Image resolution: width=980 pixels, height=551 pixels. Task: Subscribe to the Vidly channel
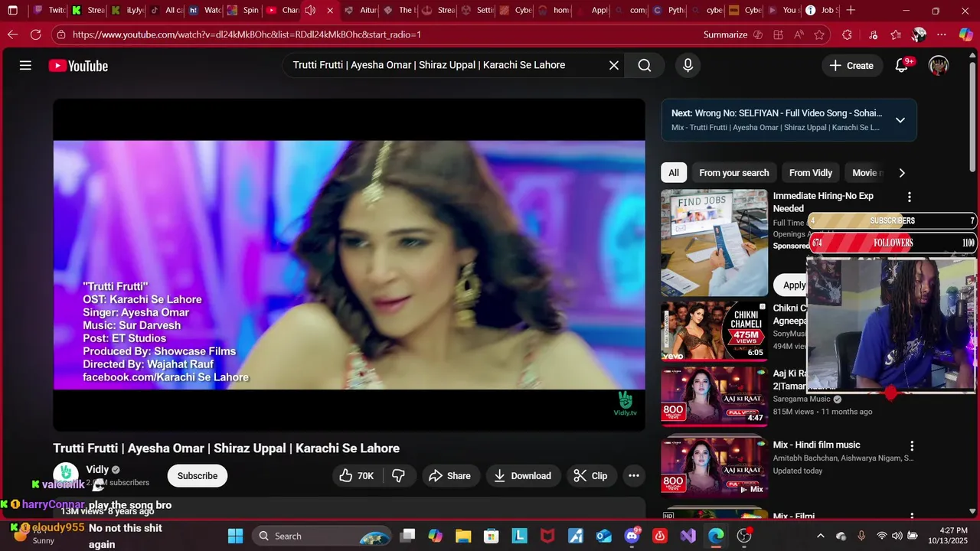(198, 476)
